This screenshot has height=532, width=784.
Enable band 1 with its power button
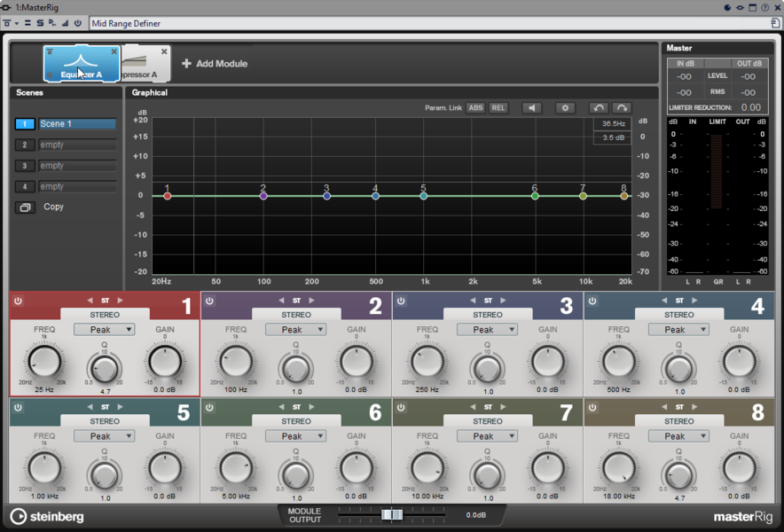click(x=18, y=301)
